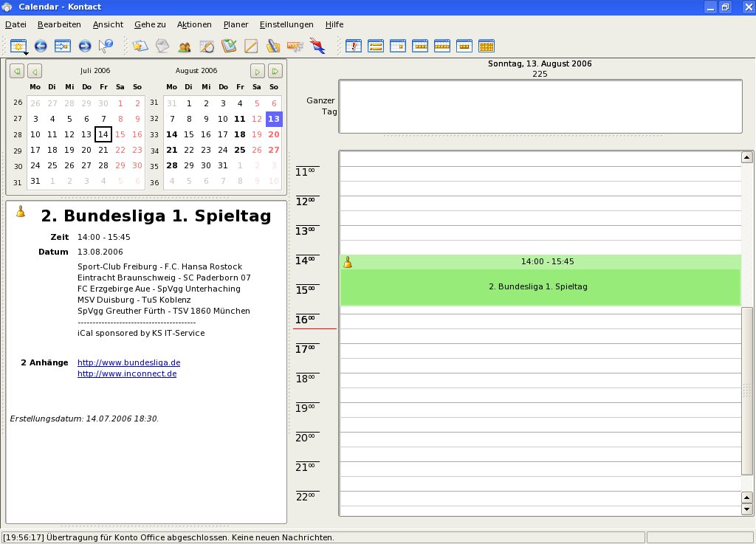This screenshot has width=756, height=544.
Task: Switch to the Work Week view icon
Action: click(420, 47)
